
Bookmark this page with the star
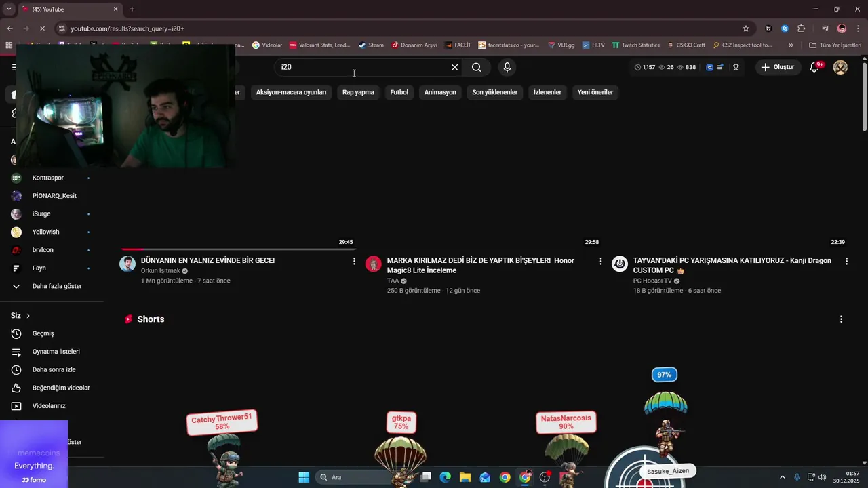[x=746, y=28]
